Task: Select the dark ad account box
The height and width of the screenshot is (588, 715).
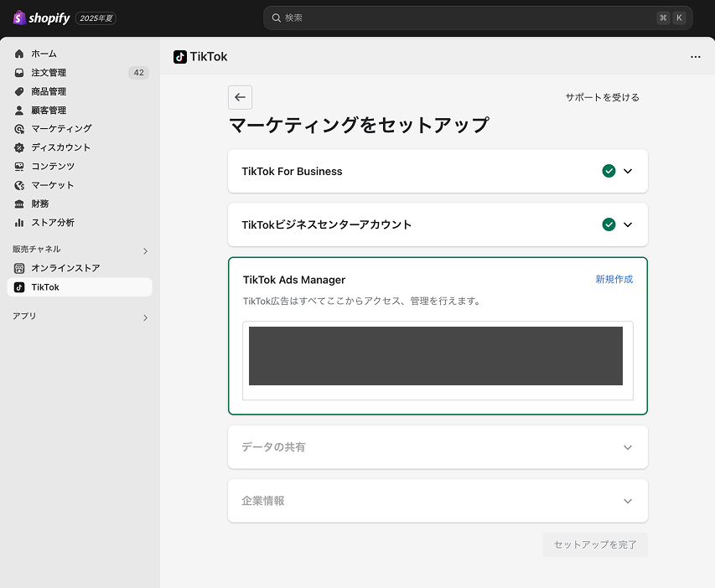Action: (x=436, y=356)
